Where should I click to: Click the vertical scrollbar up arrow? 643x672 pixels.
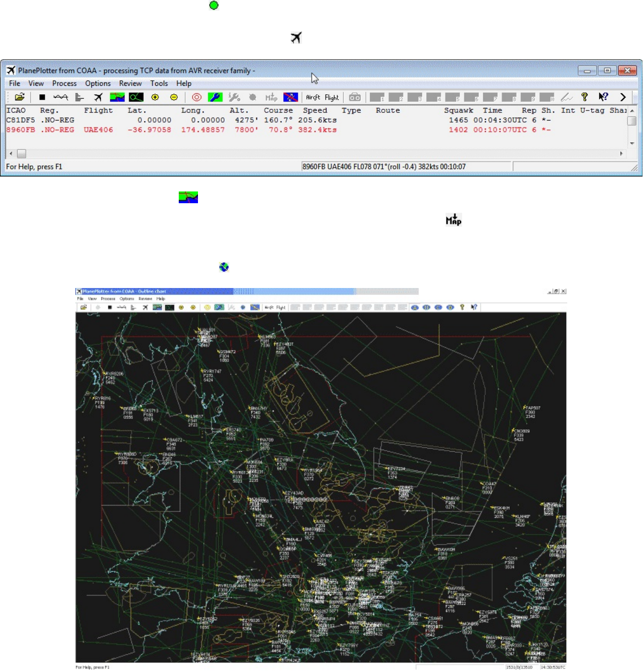pyautogui.click(x=632, y=110)
